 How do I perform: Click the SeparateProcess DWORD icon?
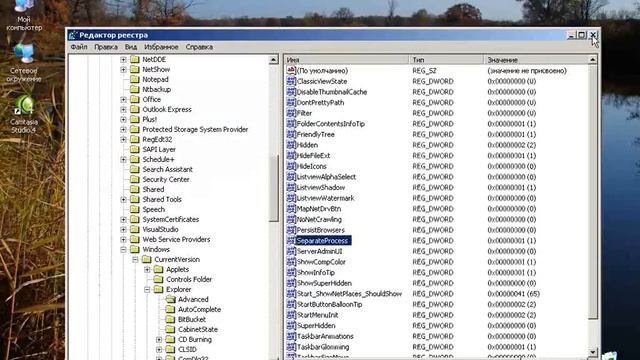(x=291, y=240)
